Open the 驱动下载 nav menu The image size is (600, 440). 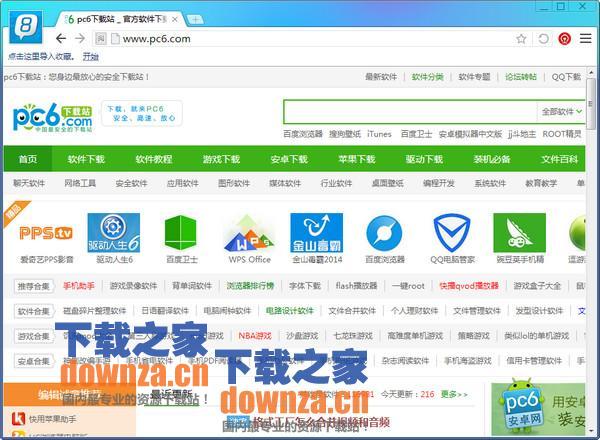coord(424,159)
